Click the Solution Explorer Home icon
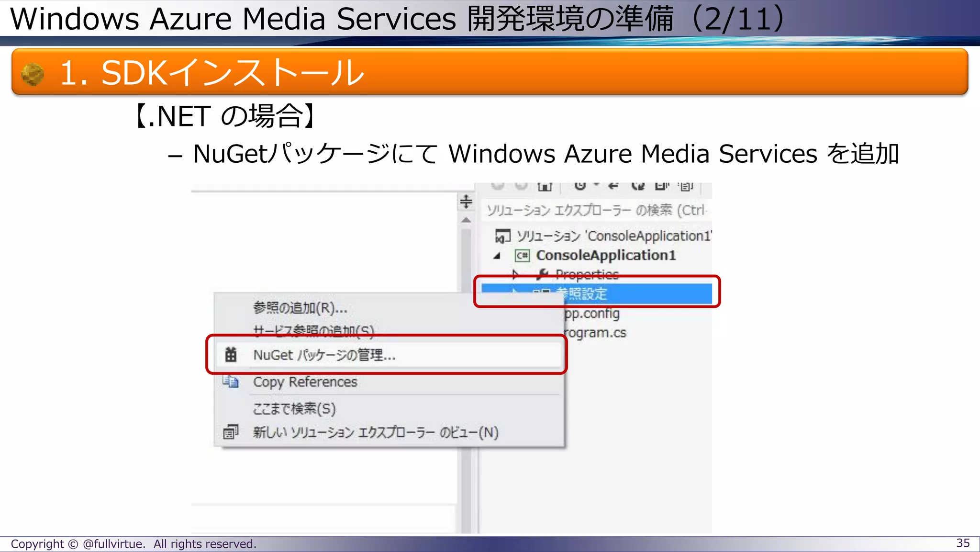Viewport: 980px width, 552px height. [545, 186]
